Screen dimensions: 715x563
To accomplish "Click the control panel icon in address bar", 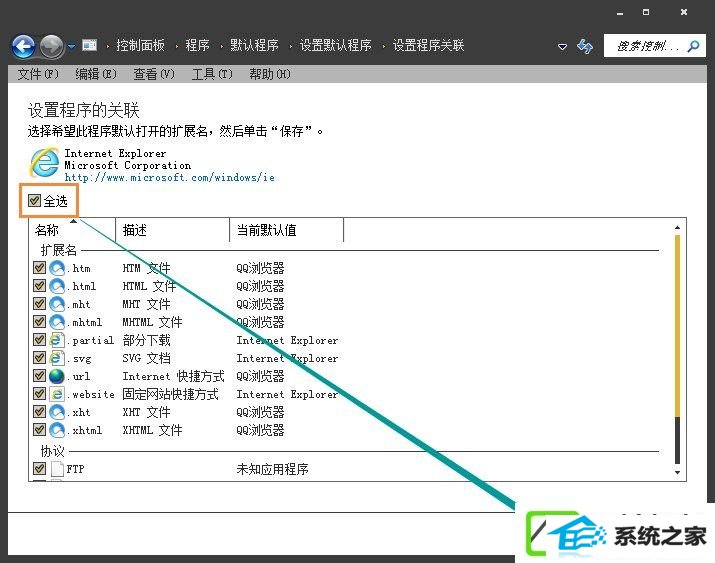I will tap(89, 45).
